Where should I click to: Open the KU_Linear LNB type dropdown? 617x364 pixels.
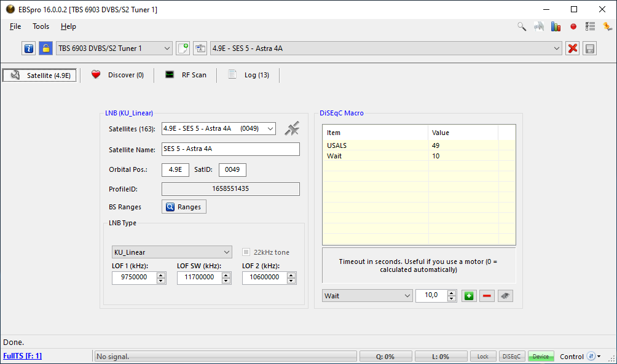(227, 252)
